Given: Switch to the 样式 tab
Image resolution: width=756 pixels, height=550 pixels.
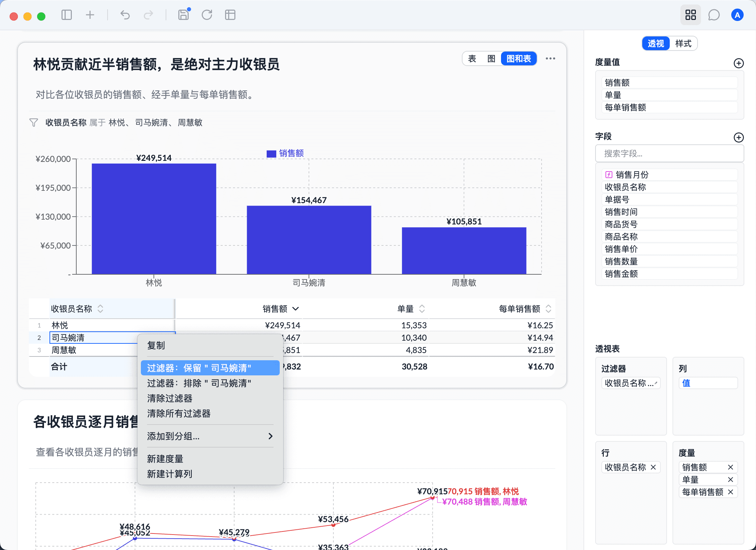Looking at the screenshot, I should 683,43.
